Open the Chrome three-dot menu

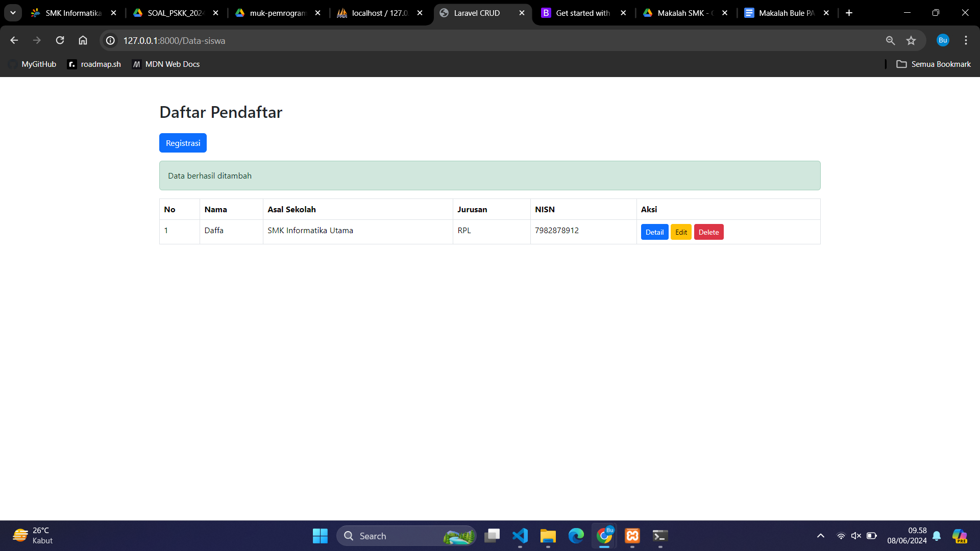click(x=966, y=40)
